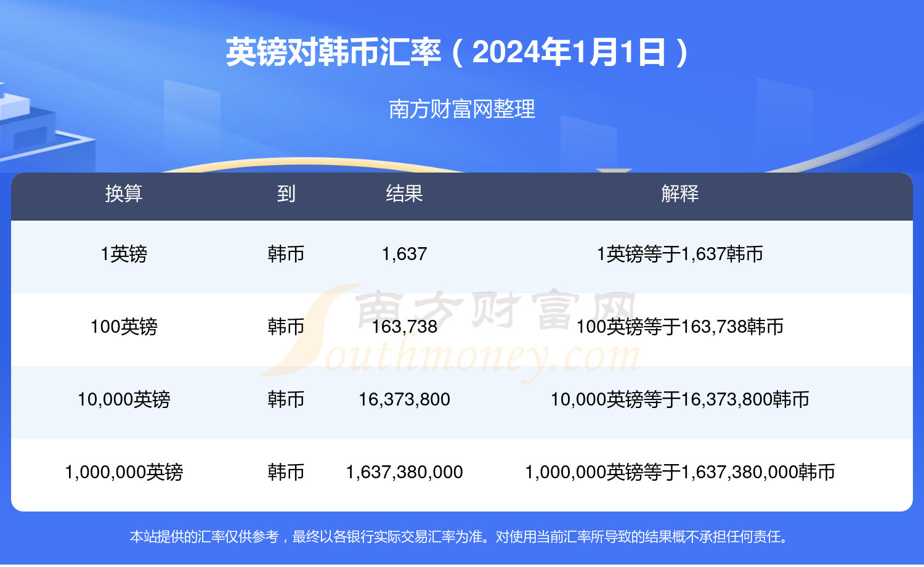
Task: Click the text 100英镑等于163,738韩币
Action: coord(680,327)
